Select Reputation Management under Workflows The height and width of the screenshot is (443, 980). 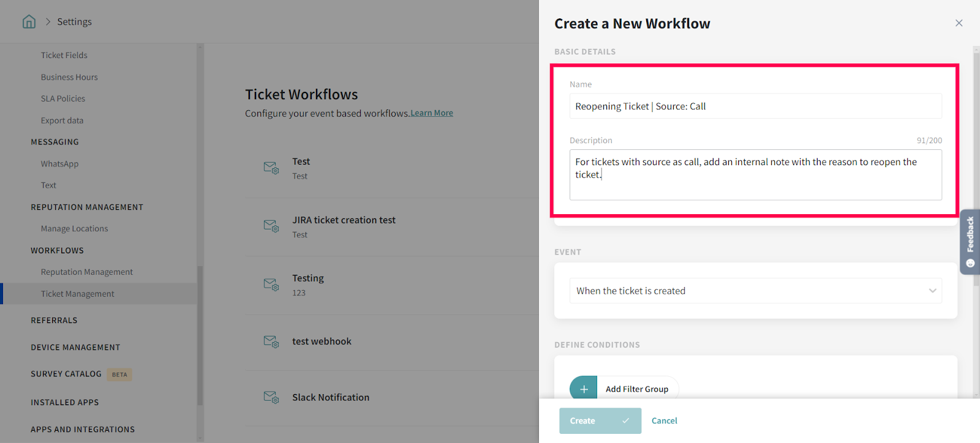86,272
